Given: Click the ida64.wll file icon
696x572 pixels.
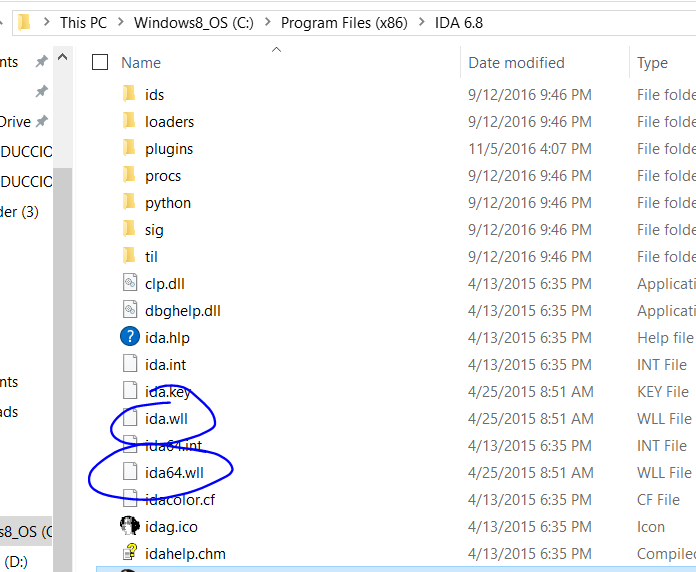Looking at the screenshot, I should 130,472.
